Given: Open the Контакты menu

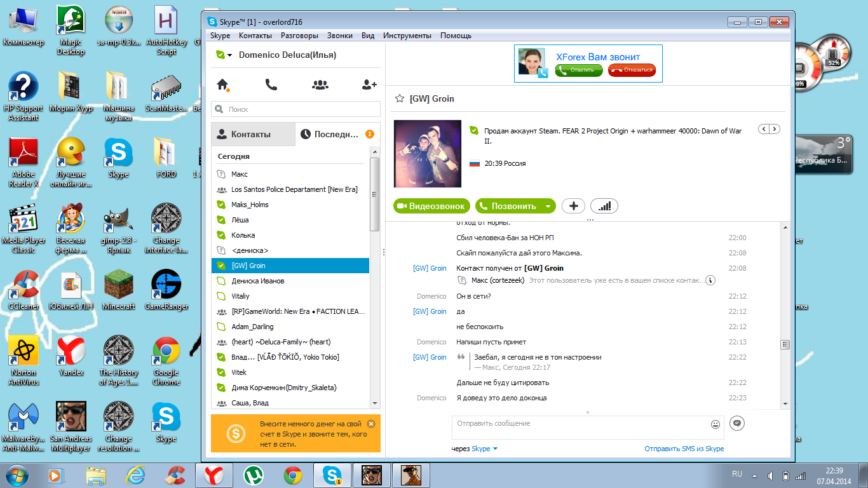Looking at the screenshot, I should click(x=255, y=36).
